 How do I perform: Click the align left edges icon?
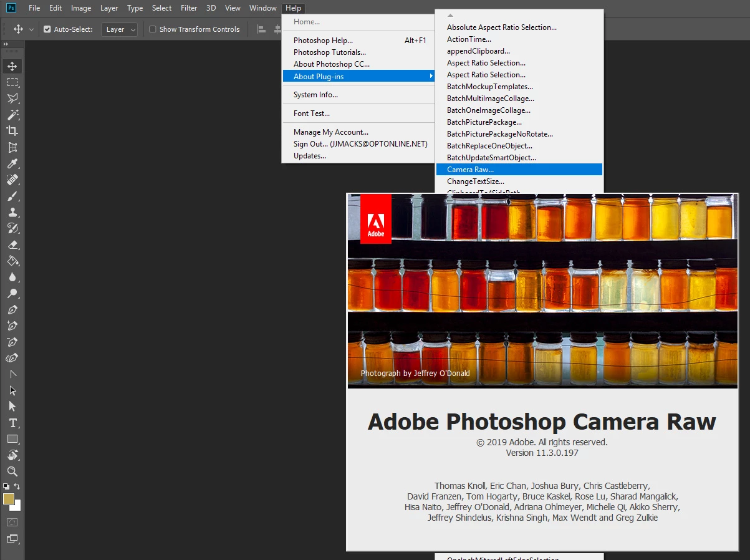click(261, 29)
